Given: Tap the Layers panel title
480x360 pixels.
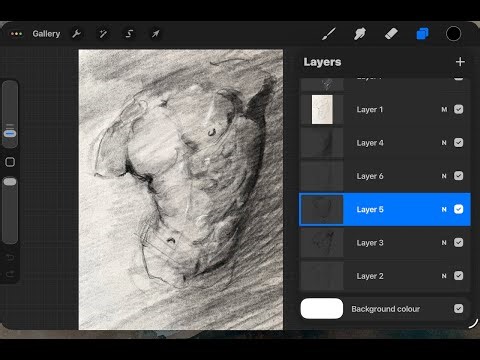Looking at the screenshot, I should tap(322, 62).
